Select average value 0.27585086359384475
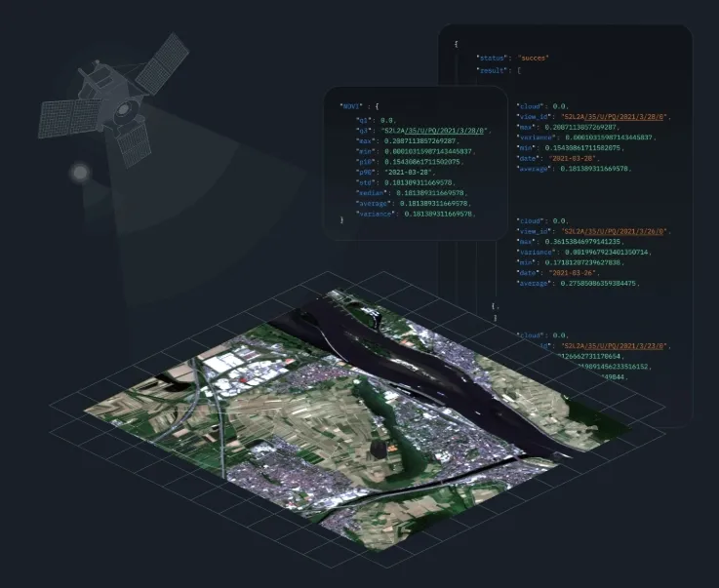The width and height of the screenshot is (719, 588). tap(599, 284)
